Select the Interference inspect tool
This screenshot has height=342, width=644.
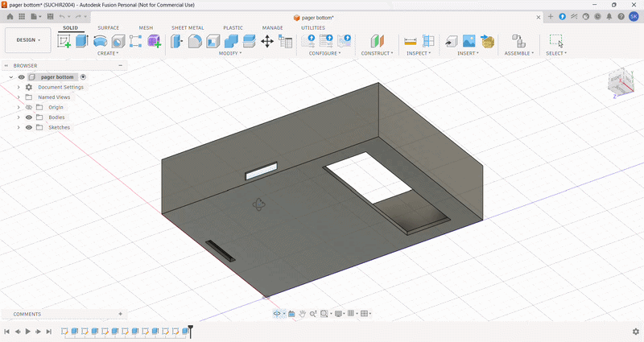click(x=428, y=41)
